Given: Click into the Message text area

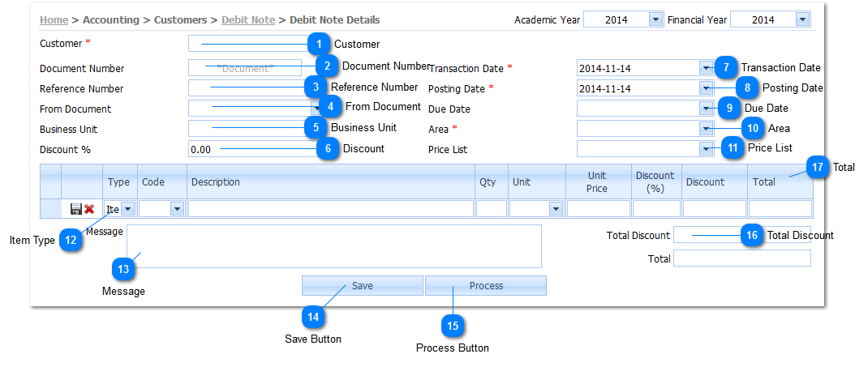Looking at the screenshot, I should coord(333,246).
